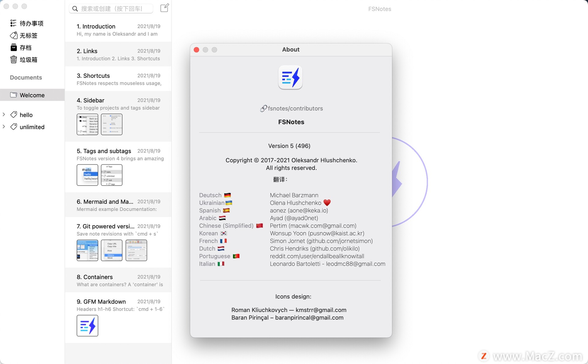Open the 1. Introduction note

118,30
